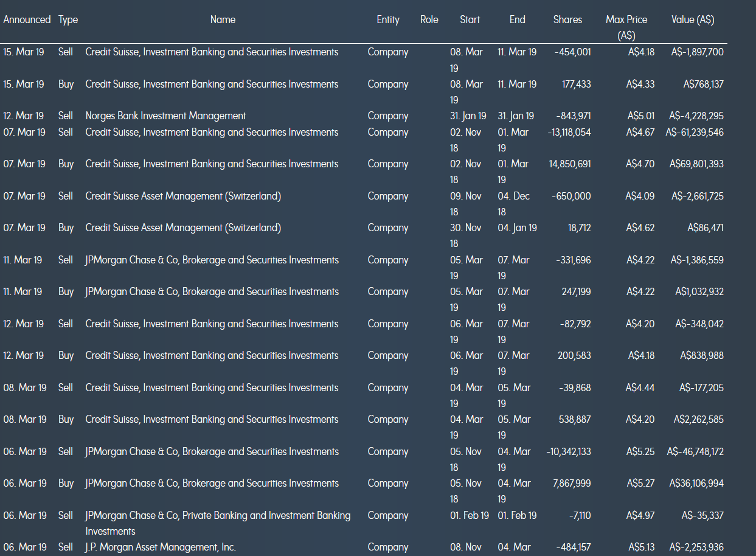Click the Role column header
The image size is (756, 556).
point(429,19)
